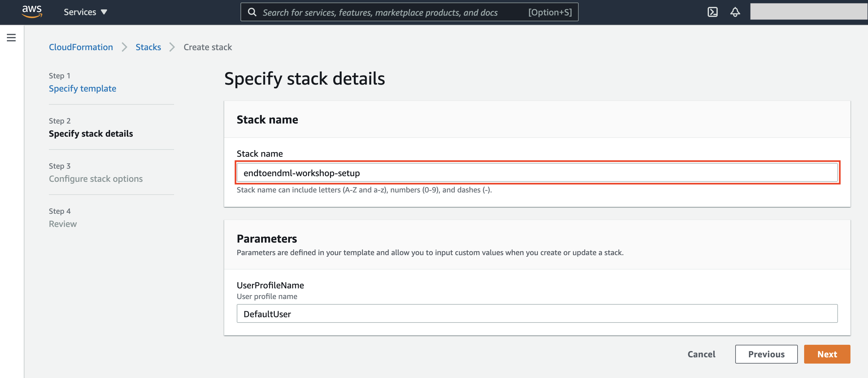The width and height of the screenshot is (868, 378).
Task: Open the account menu in the top bar
Action: pyautogui.click(x=809, y=12)
